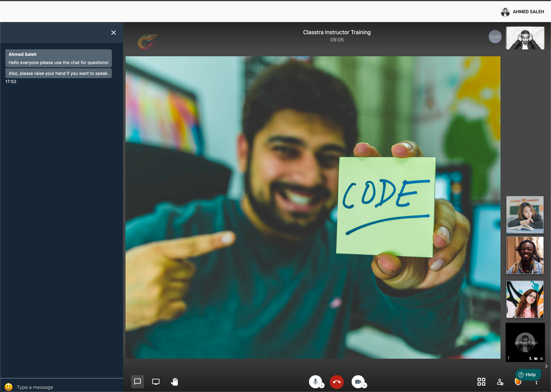Toggle the chat panel button

point(137,382)
